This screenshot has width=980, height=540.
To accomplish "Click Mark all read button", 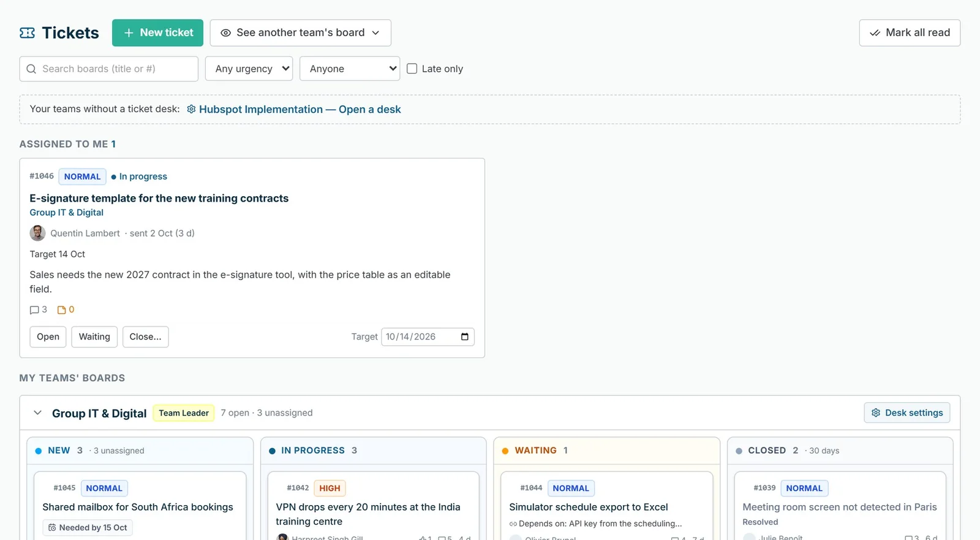I will (x=910, y=32).
